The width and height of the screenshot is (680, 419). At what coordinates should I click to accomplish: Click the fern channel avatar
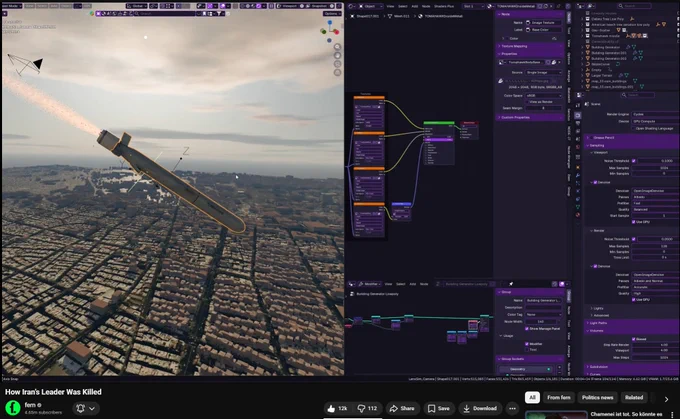pos(13,408)
